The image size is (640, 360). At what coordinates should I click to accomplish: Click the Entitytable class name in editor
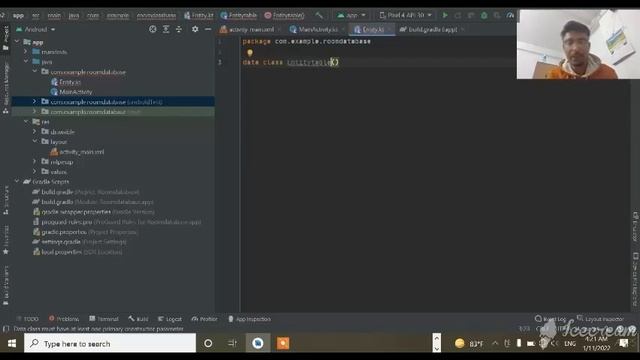(309, 62)
